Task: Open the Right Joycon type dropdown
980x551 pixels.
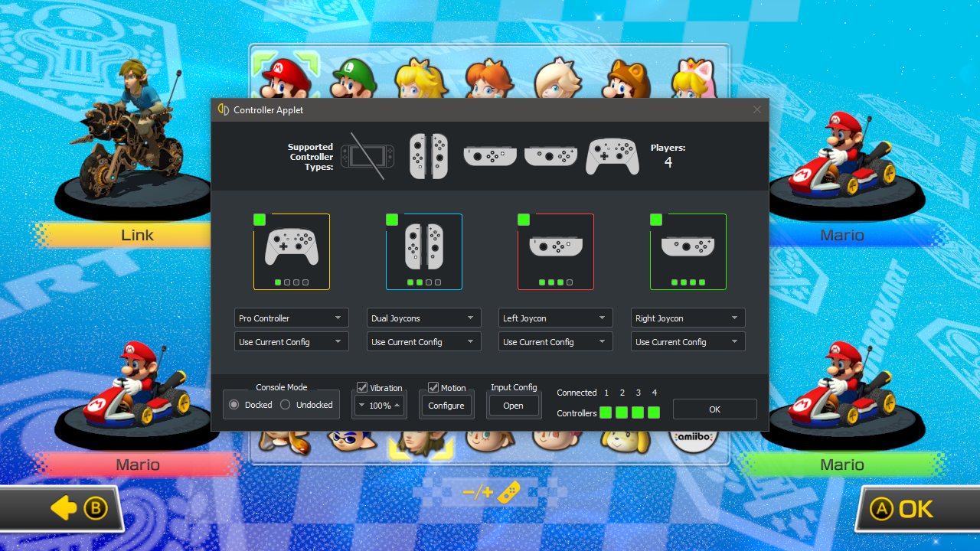Action: [688, 318]
